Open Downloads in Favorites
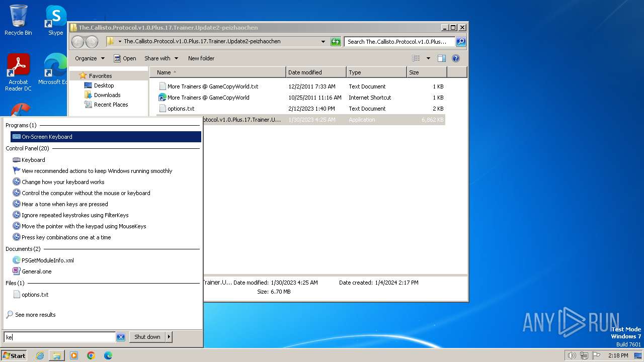The width and height of the screenshot is (644, 362). point(107,95)
